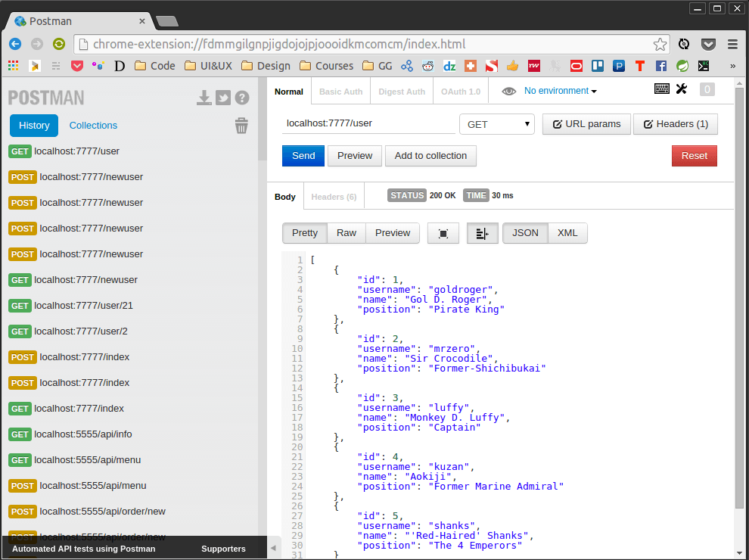
Task: Open Headers (1) editor
Action: point(676,124)
